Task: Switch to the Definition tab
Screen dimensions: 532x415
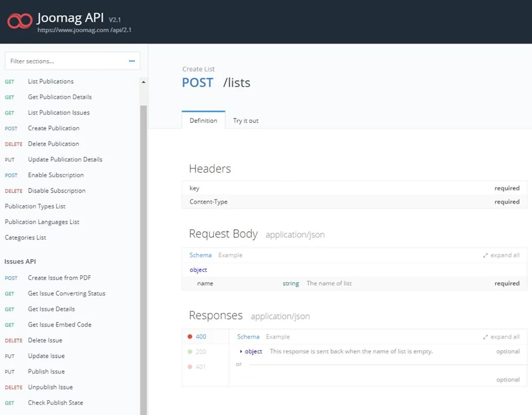Action: [x=203, y=120]
